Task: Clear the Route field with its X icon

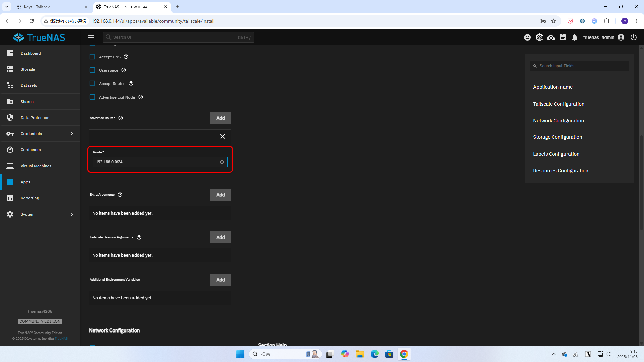Action: (x=222, y=162)
